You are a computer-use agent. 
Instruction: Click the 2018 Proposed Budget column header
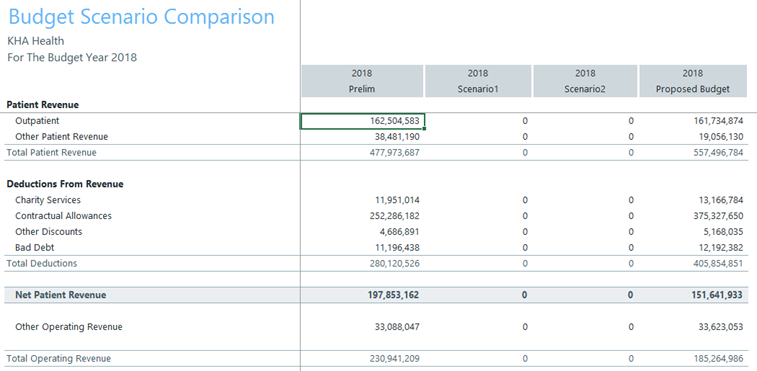(x=693, y=81)
